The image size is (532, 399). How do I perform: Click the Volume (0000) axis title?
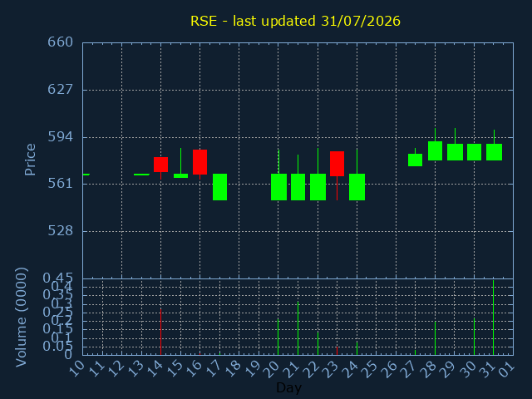(21, 318)
